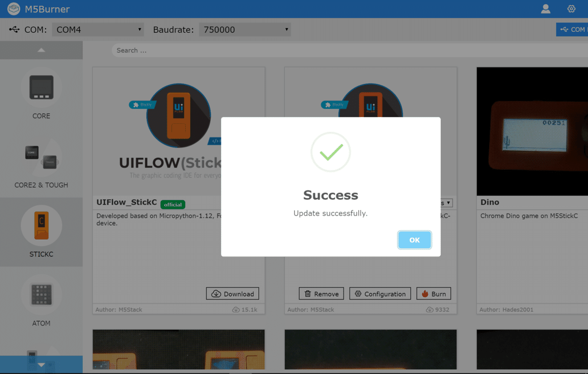This screenshot has width=588, height=374.
Task: Select the CORE2 & TOUGH device category
Action: tap(41, 163)
